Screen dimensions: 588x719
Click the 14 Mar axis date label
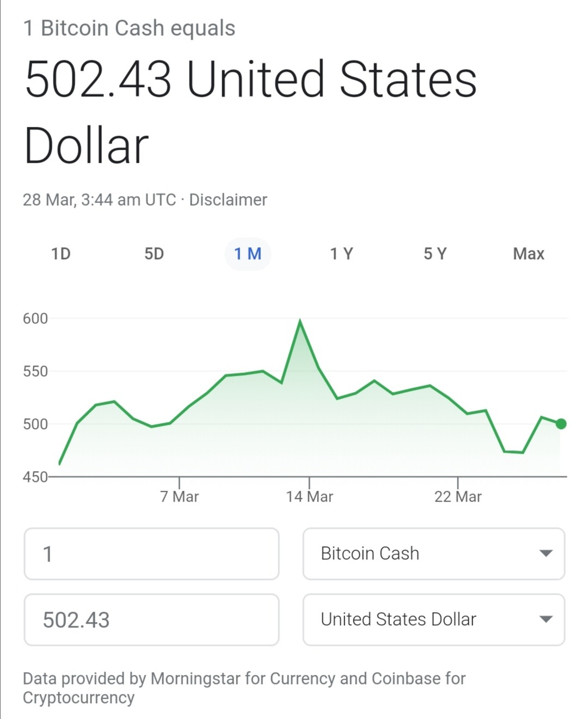tap(309, 497)
